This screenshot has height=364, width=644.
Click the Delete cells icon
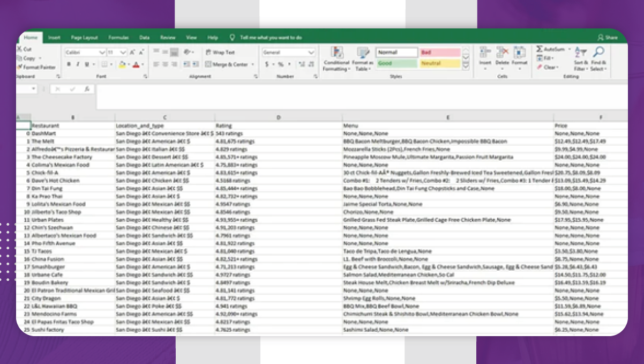(x=502, y=52)
